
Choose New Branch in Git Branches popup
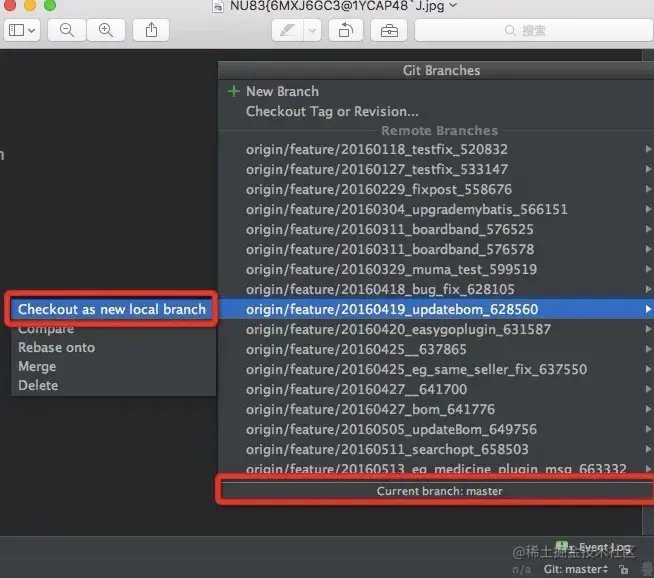tap(282, 91)
